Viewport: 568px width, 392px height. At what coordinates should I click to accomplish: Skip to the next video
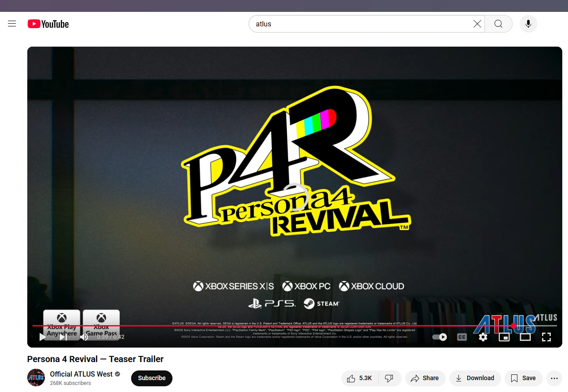coord(63,337)
